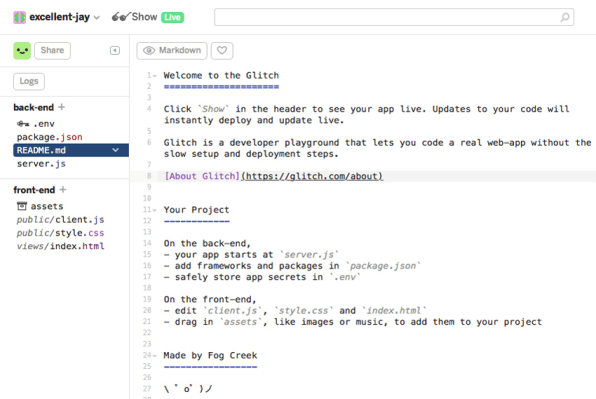Click the excellent-jay project logo icon
Image resolution: width=596 pixels, height=399 pixels.
(x=19, y=17)
